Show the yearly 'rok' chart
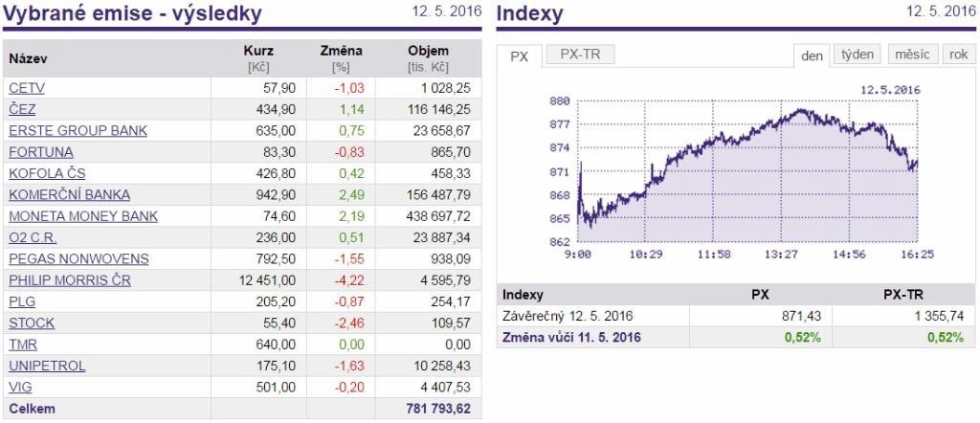This screenshot has width=980, height=423. 958,55
